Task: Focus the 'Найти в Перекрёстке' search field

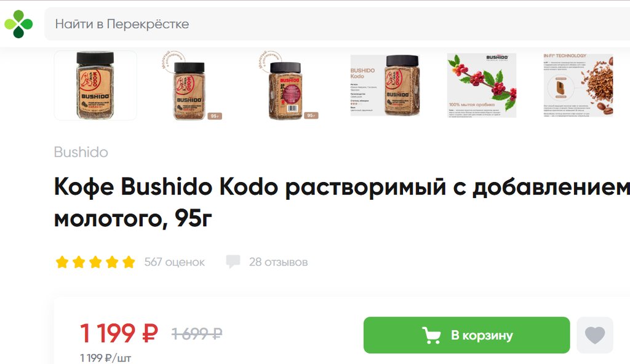Action: (x=337, y=24)
